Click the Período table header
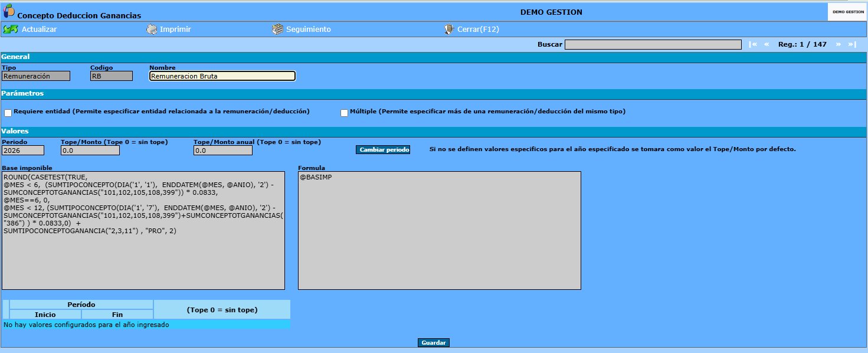 [x=81, y=305]
